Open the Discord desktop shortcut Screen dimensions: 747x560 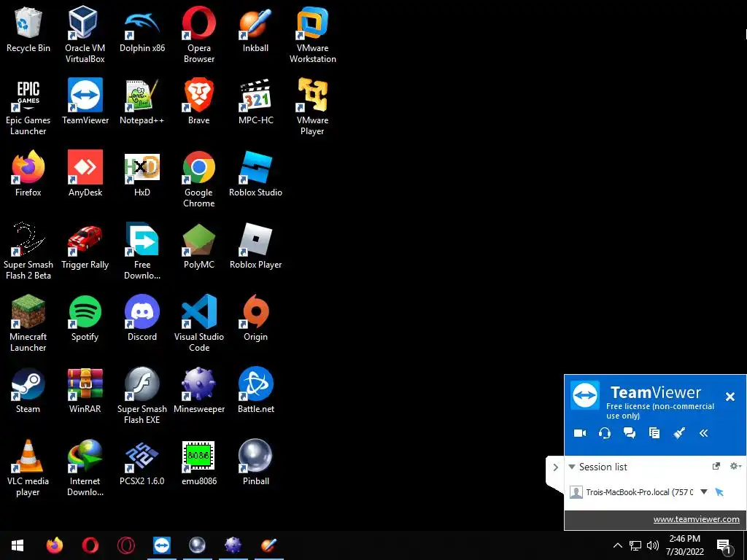(142, 319)
